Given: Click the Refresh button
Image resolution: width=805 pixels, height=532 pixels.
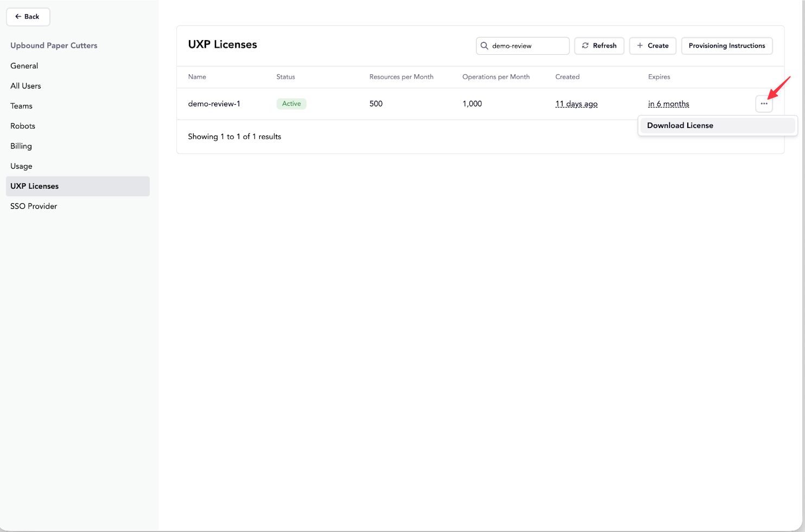Looking at the screenshot, I should tap(599, 46).
